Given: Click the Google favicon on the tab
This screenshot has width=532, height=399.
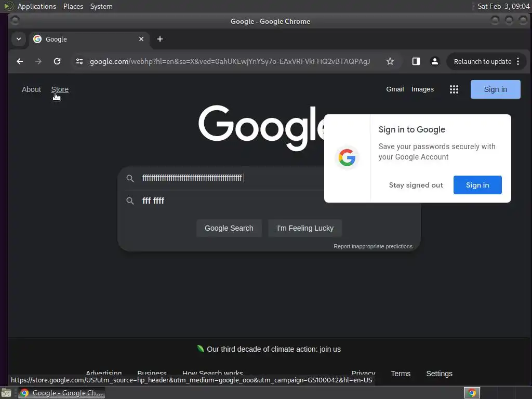Looking at the screenshot, I should [x=37, y=39].
